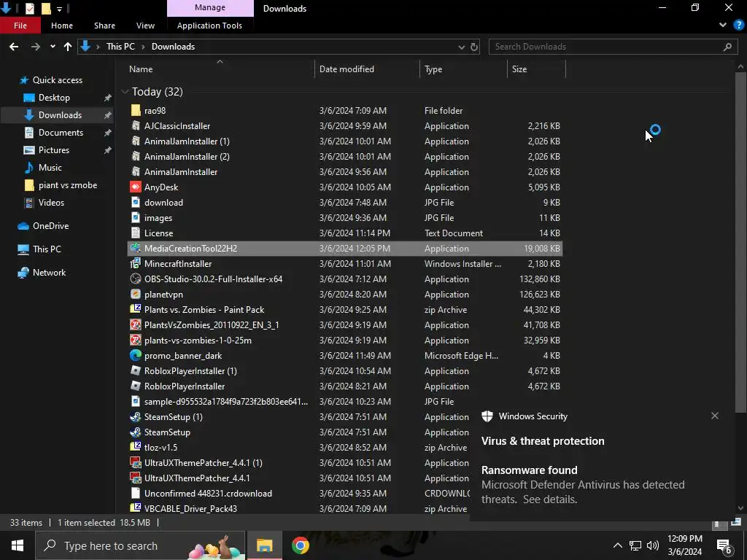Screen dimensions: 747x560
Task: Open piant vs zmobe folder
Action: pyautogui.click(x=68, y=185)
